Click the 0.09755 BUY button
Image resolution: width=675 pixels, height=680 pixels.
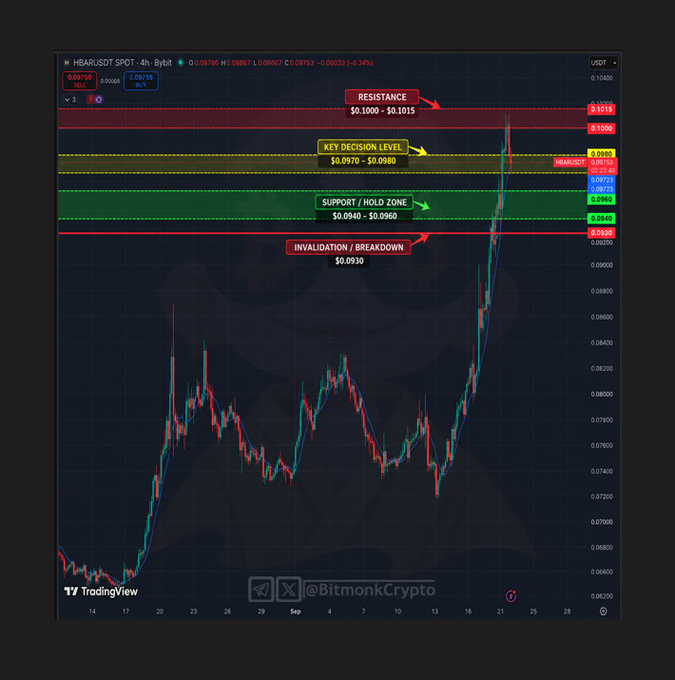pos(141,81)
